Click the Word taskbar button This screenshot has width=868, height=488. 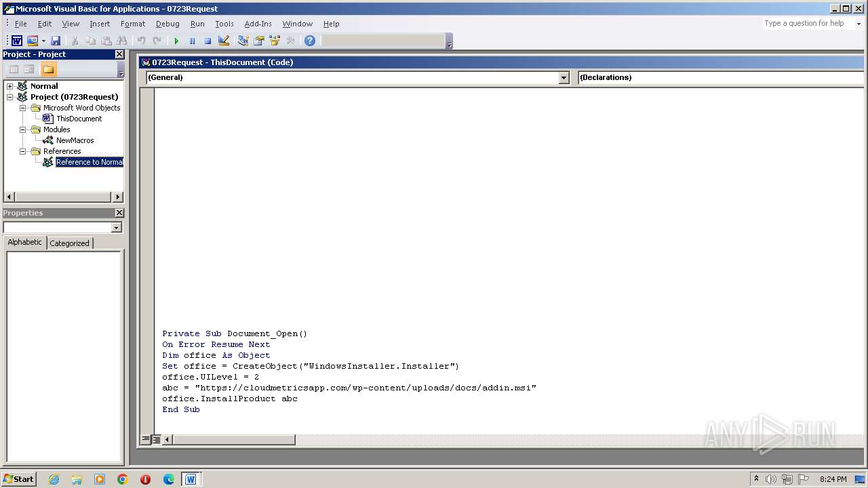(x=191, y=479)
